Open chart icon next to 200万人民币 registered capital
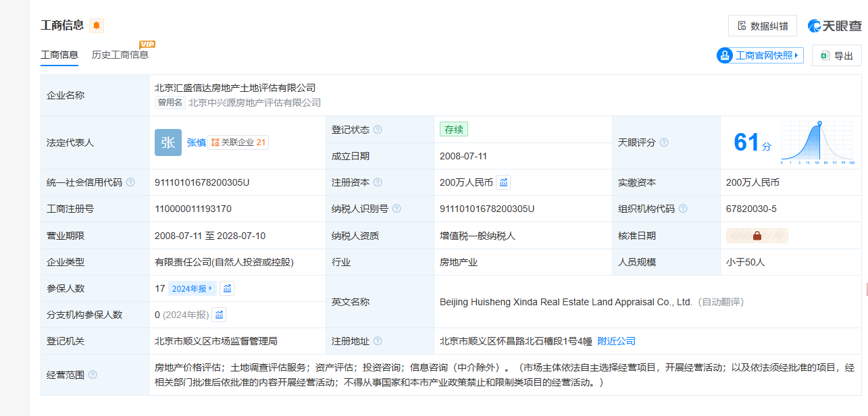868x416 pixels. tap(504, 182)
